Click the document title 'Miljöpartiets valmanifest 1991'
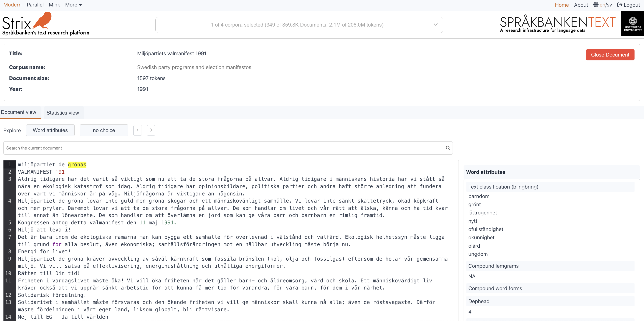This screenshot has height=321, width=644. (x=172, y=53)
